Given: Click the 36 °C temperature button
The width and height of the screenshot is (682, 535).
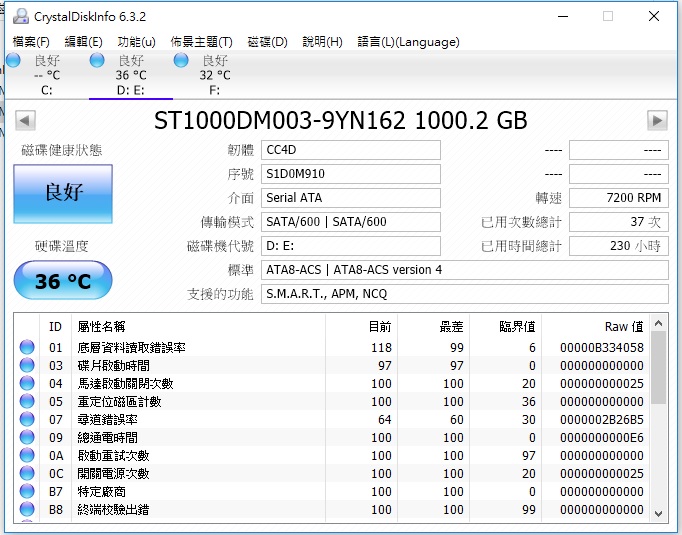Looking at the screenshot, I should pos(63,280).
